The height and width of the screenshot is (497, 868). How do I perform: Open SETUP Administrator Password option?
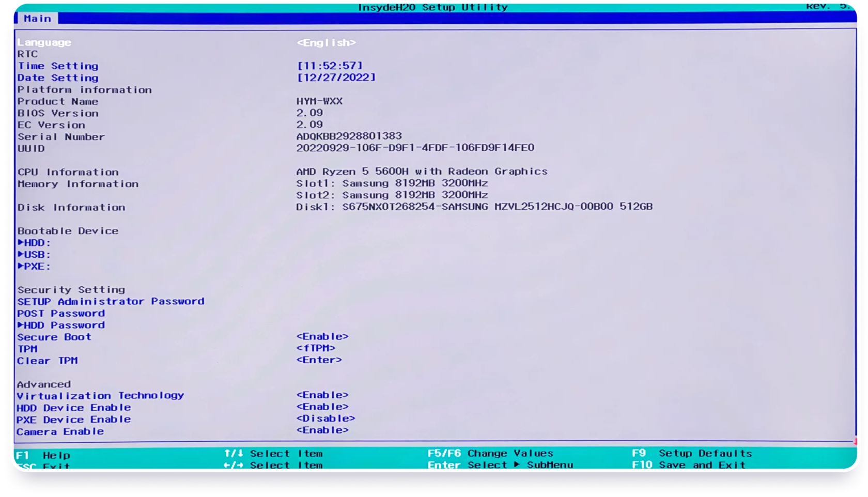(x=111, y=301)
